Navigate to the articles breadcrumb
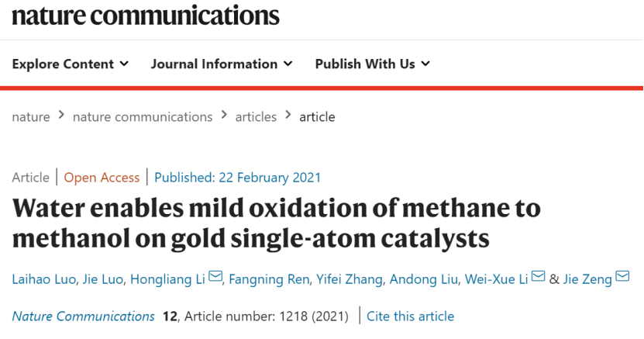The width and height of the screenshot is (644, 339). point(256,117)
